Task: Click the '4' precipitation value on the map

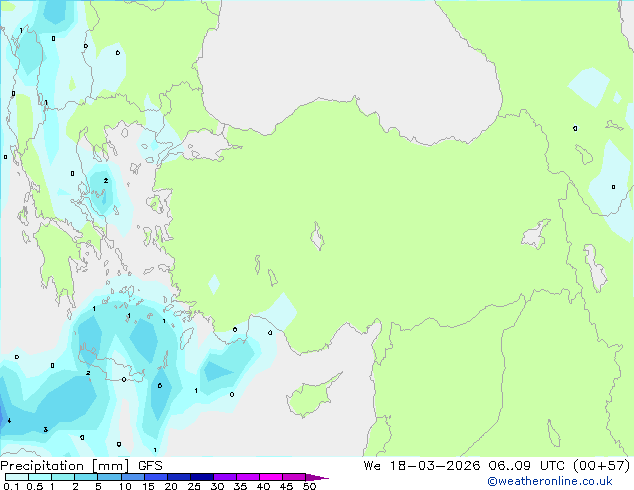Action: coord(9,421)
